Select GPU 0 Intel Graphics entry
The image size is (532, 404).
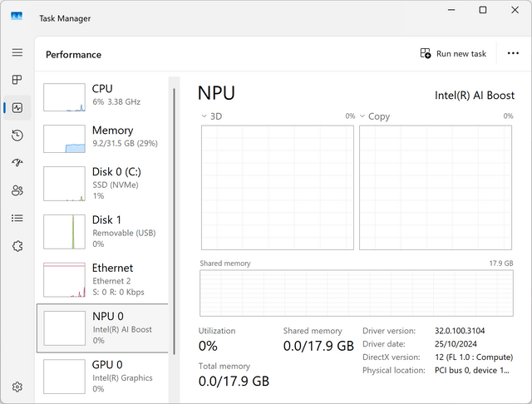coord(102,377)
